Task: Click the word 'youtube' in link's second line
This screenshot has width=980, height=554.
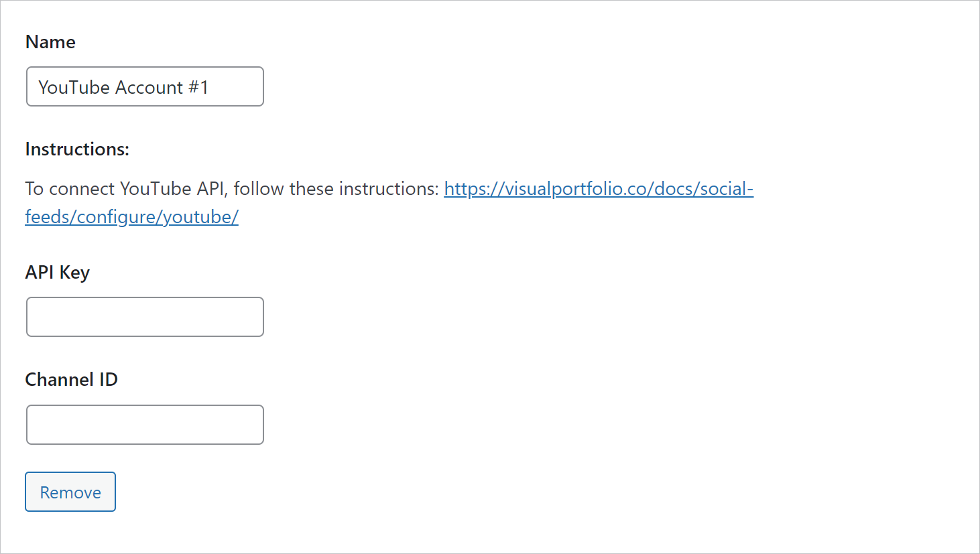Action: tap(198, 217)
